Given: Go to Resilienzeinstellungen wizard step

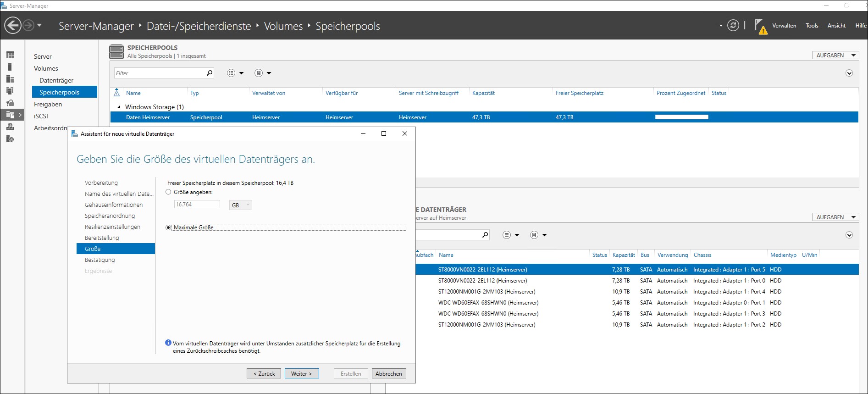Looking at the screenshot, I should click(112, 227).
